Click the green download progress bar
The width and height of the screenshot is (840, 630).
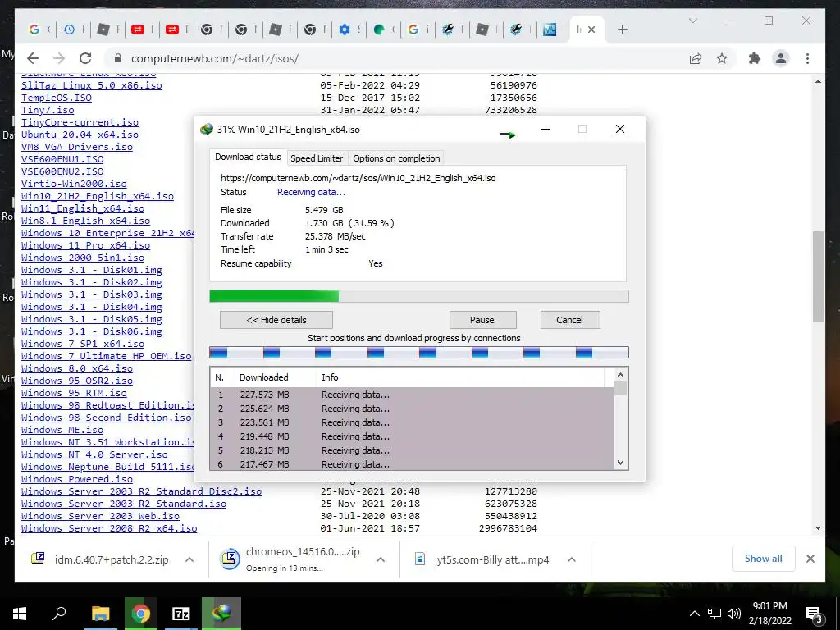tap(419, 296)
